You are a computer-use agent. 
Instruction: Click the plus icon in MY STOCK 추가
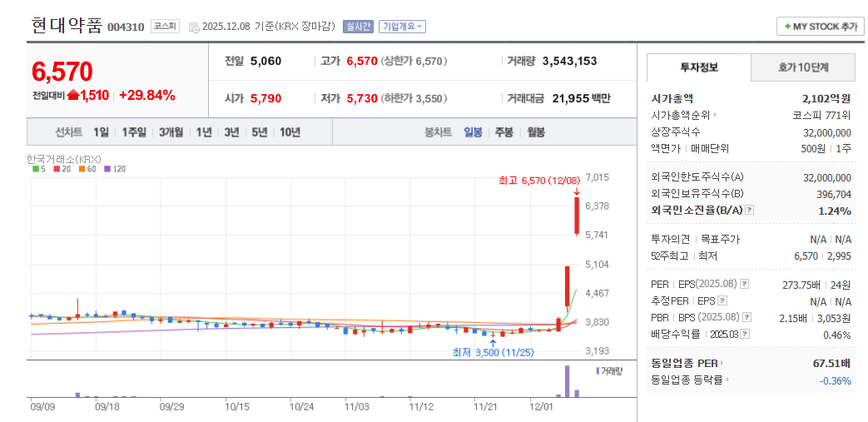(x=788, y=27)
